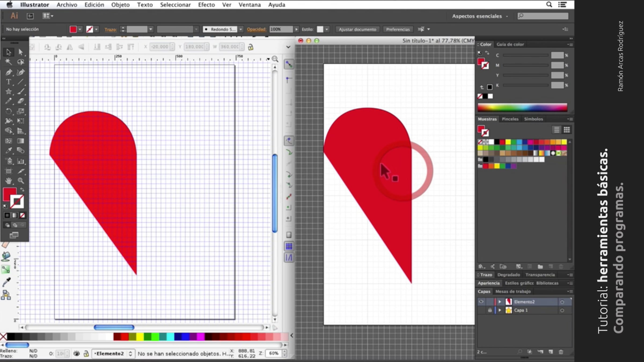Select the Star shape tool

8,91
